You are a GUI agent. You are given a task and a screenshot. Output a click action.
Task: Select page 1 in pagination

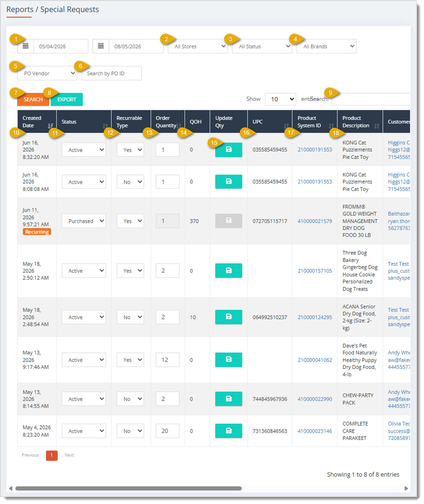pos(52,455)
